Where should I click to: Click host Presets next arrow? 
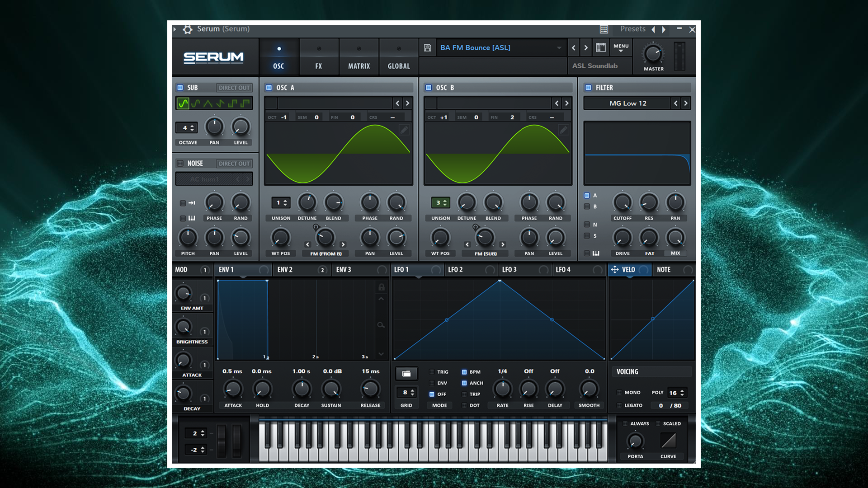click(664, 29)
